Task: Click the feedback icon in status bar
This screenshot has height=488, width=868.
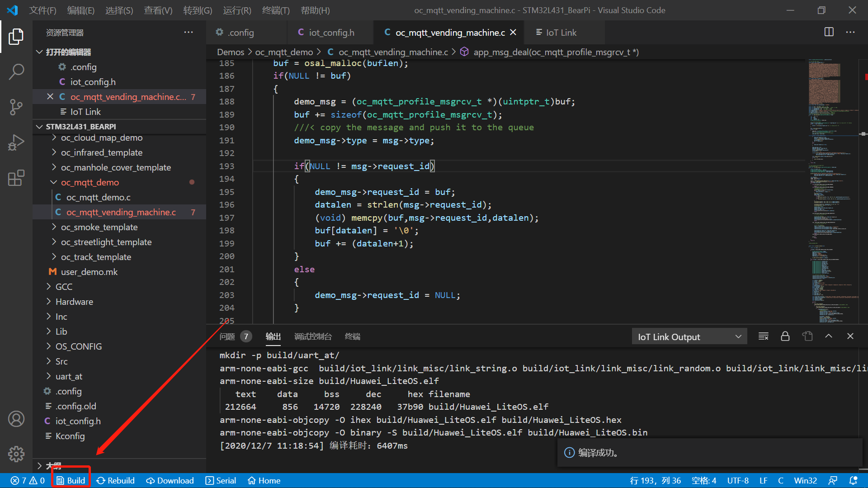Action: 833,481
